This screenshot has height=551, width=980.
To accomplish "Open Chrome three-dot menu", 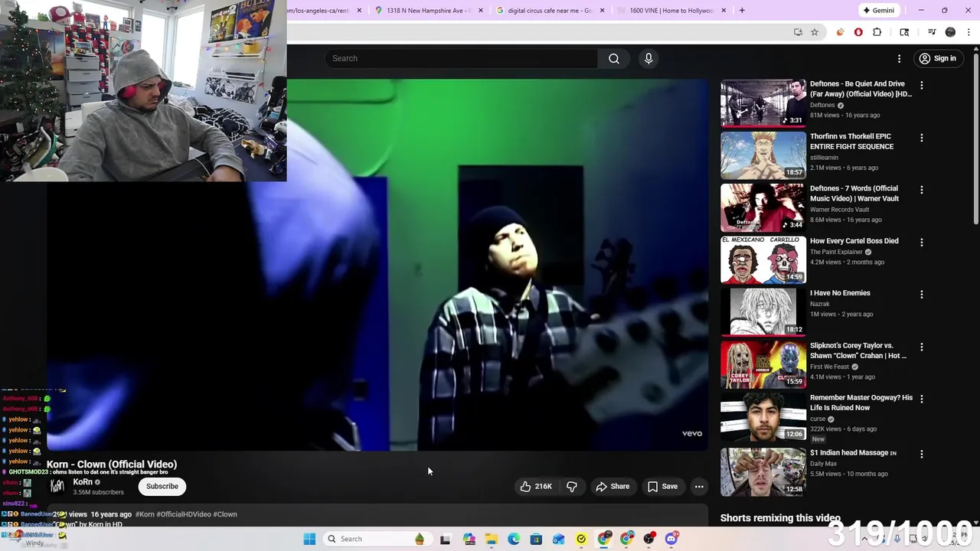I will pos(969,32).
